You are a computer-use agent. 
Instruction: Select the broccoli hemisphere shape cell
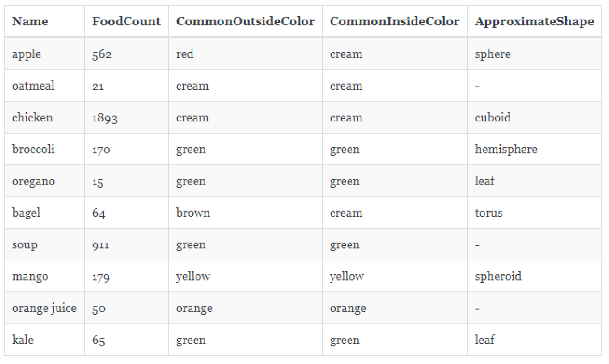pyautogui.click(x=506, y=150)
